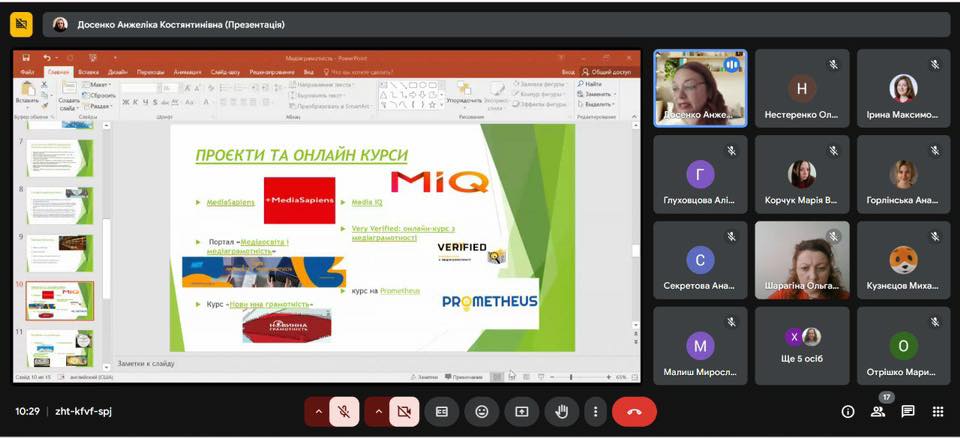The width and height of the screenshot is (960, 438).
Task: Click zoom in plus button
Action: [x=609, y=377]
